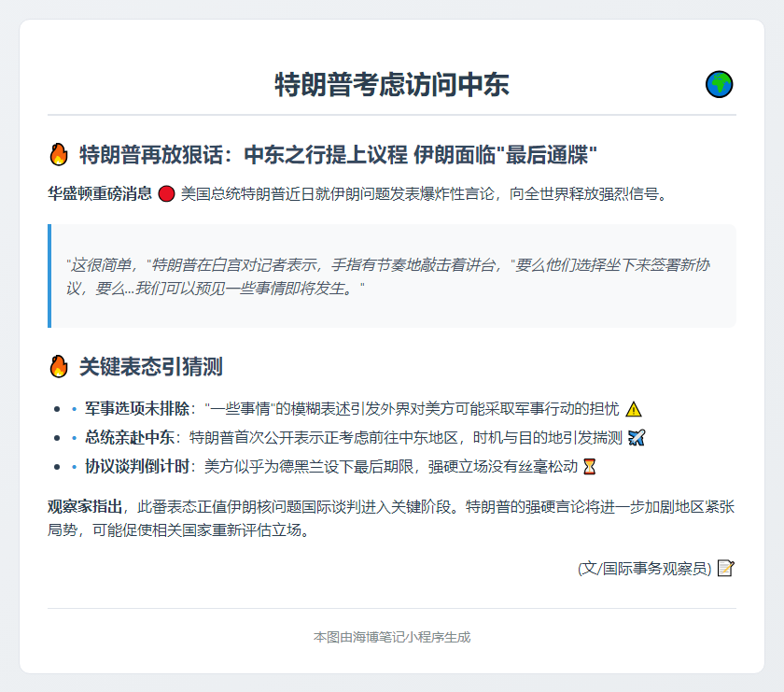Click the fire emoji before 特朗普再放狠话 heading
The height and width of the screenshot is (692, 784).
[x=59, y=155]
